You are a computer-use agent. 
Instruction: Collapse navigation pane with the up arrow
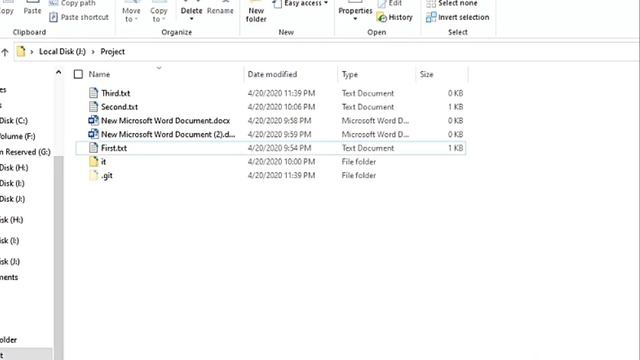click(58, 73)
